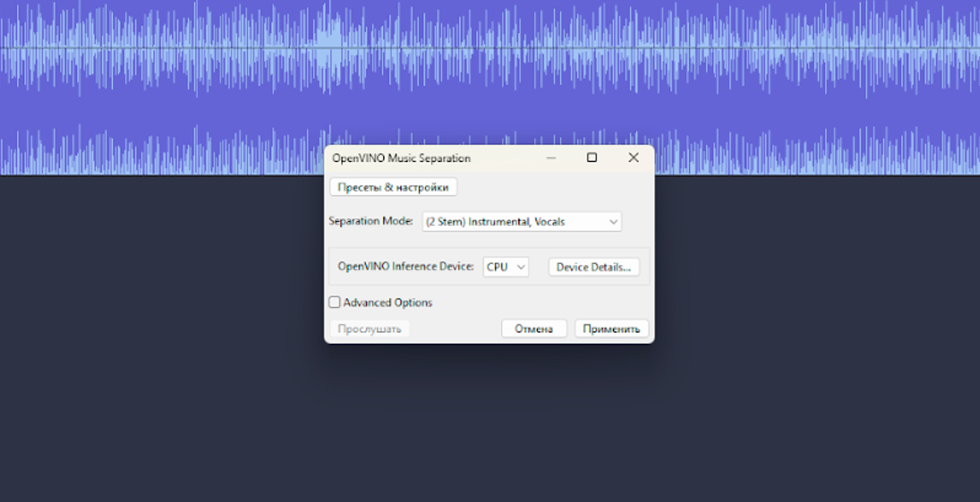Click the Device Details... button
This screenshot has width=980, height=502.
pyautogui.click(x=594, y=267)
